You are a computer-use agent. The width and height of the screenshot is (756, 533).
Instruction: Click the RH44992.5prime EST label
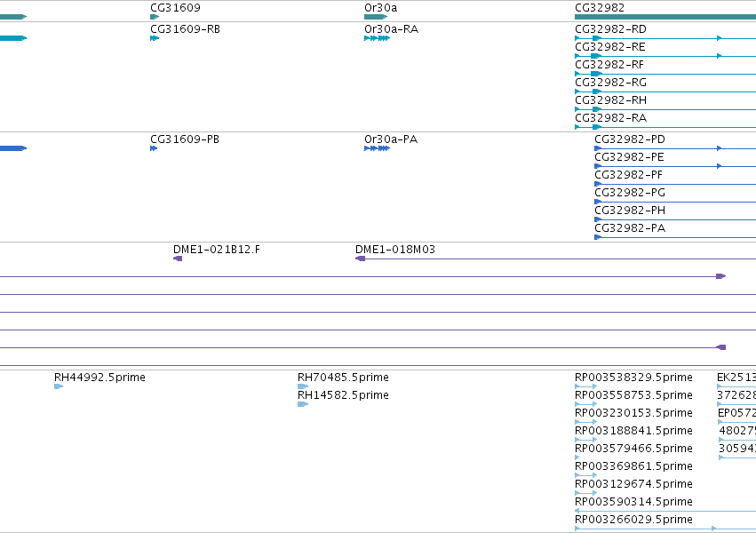coord(99,378)
